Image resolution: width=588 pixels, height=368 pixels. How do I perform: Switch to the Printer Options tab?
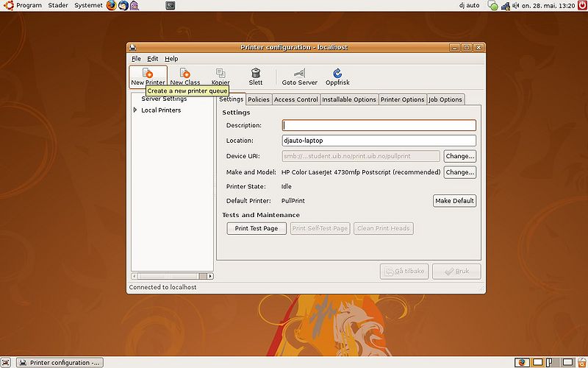(402, 99)
